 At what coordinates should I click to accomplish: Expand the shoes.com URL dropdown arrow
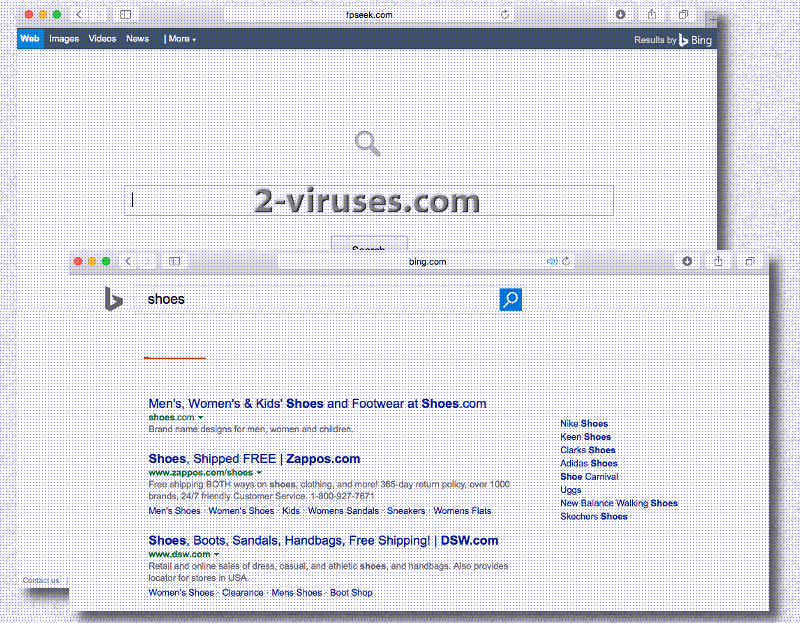201,417
